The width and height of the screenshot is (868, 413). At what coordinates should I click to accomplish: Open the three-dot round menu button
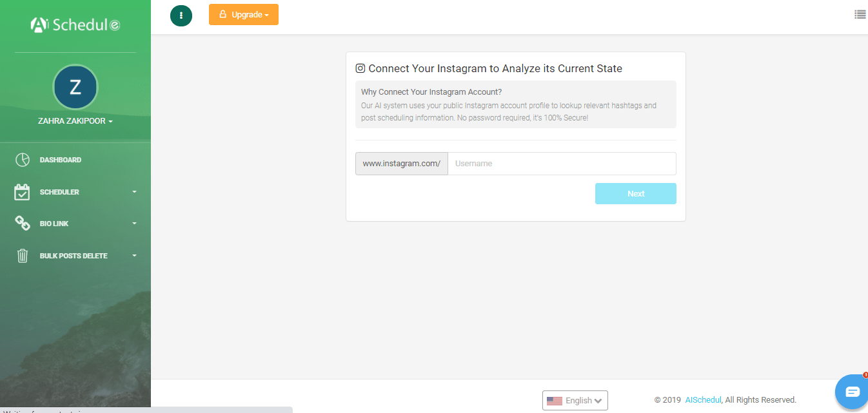(181, 15)
